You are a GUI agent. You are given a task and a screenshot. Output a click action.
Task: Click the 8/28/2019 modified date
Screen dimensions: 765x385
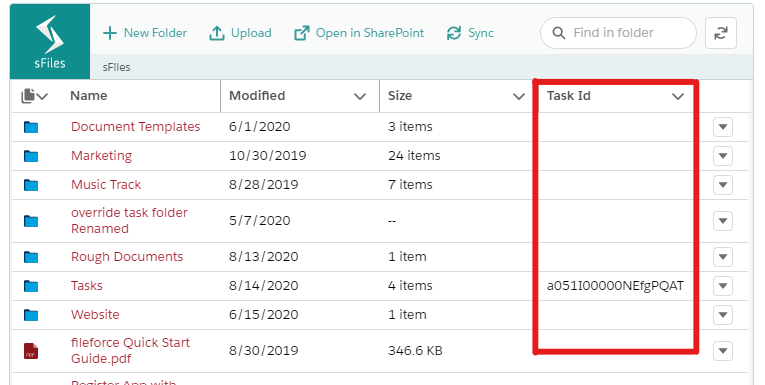pyautogui.click(x=263, y=184)
